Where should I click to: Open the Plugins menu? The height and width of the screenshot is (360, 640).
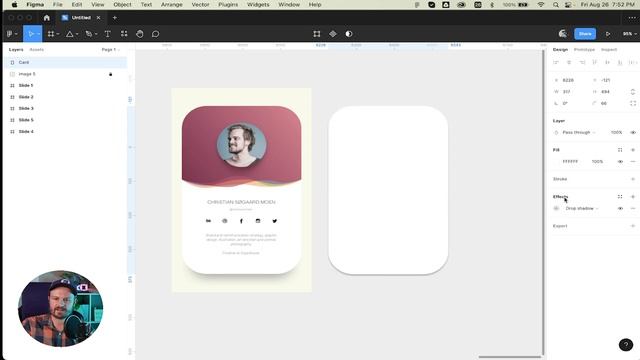click(228, 4)
